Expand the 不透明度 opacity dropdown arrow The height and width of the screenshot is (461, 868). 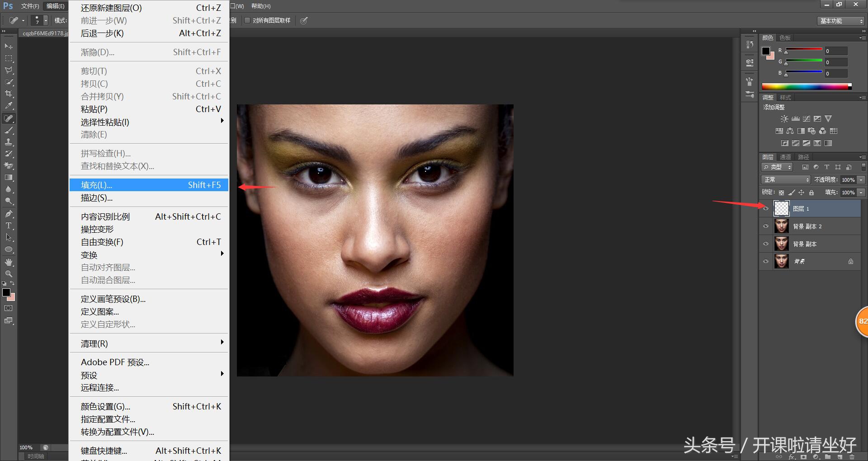pyautogui.click(x=861, y=180)
